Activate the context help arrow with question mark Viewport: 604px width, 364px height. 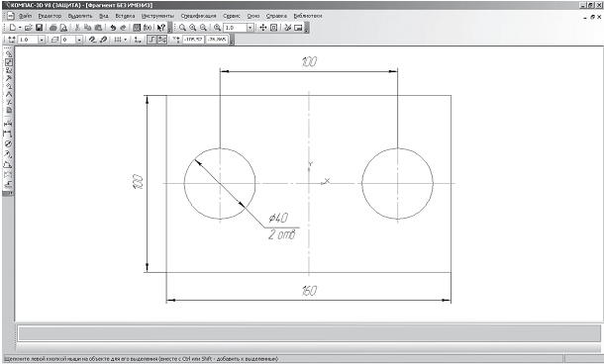click(161, 28)
